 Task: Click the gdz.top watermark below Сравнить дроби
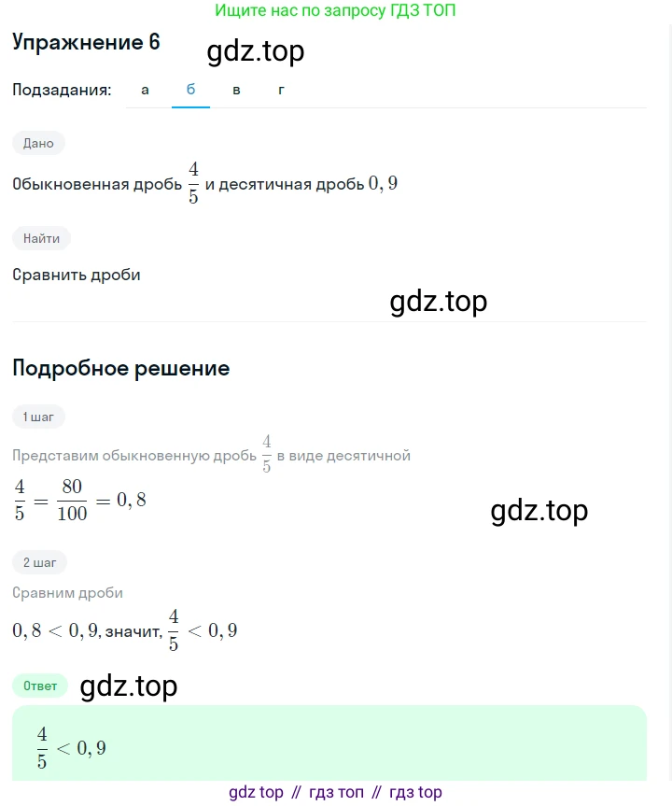point(438,302)
